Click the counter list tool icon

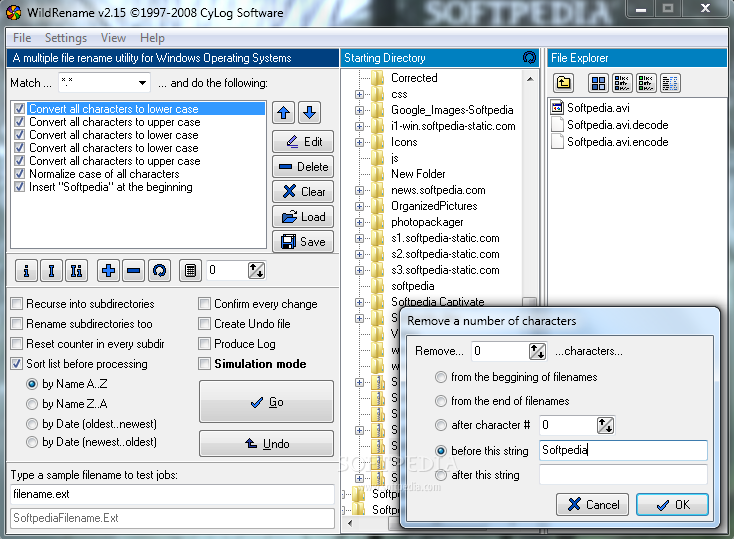pyautogui.click(x=191, y=270)
